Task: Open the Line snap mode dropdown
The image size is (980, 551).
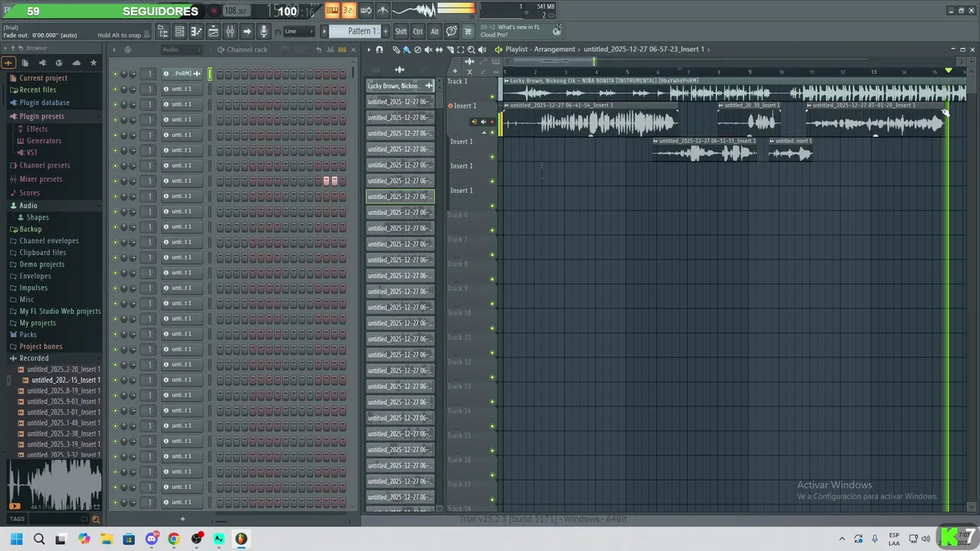Action: tap(299, 31)
